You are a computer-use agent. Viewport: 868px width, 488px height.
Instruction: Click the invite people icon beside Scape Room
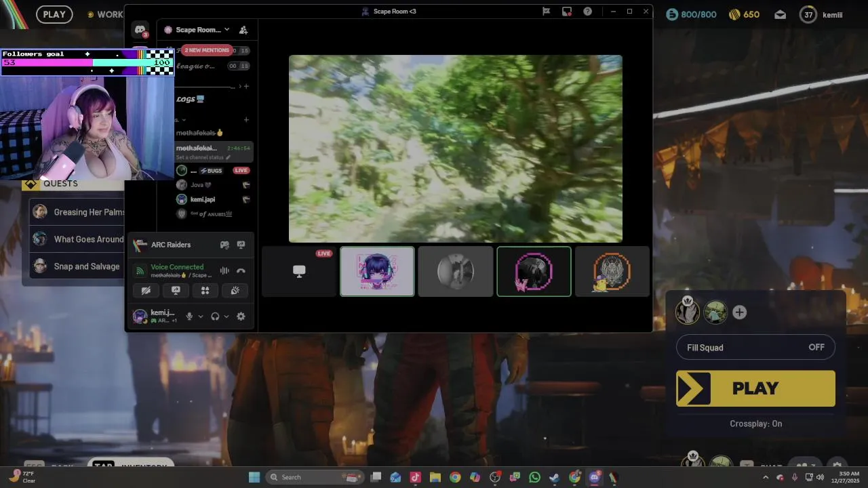pos(243,30)
